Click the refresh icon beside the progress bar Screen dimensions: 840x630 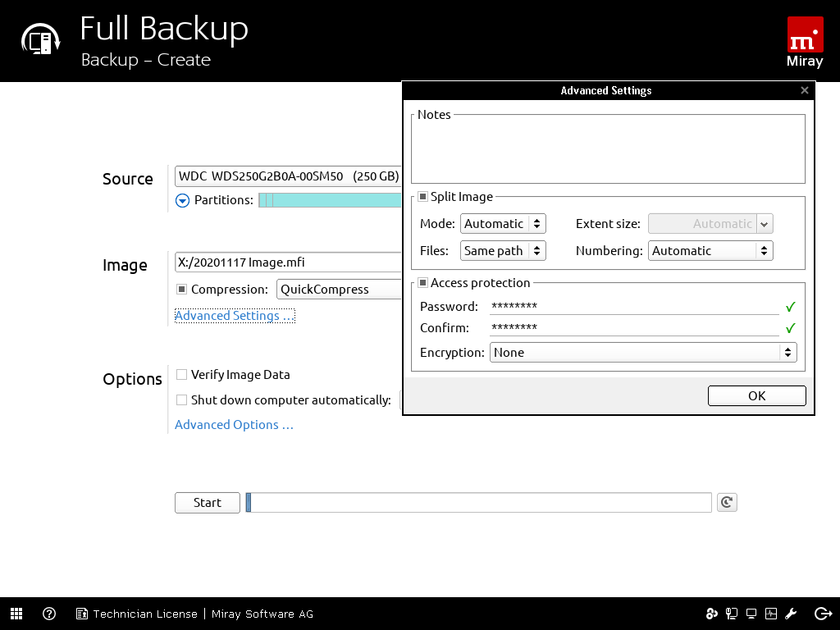pyautogui.click(x=726, y=502)
